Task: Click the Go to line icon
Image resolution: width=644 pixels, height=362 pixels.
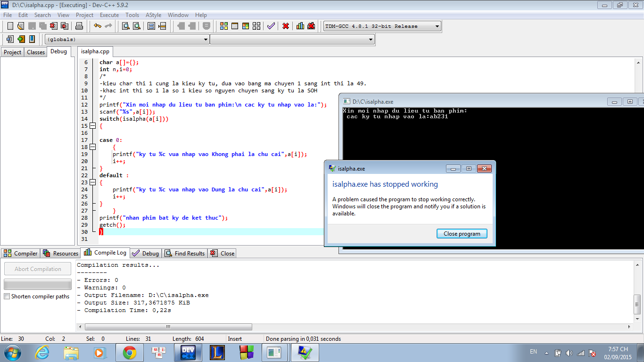Action: click(x=162, y=26)
